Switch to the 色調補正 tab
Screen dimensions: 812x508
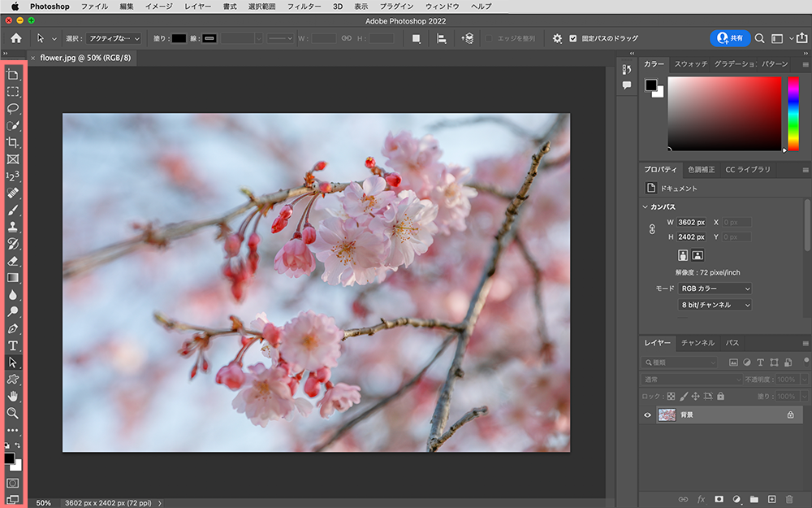702,170
